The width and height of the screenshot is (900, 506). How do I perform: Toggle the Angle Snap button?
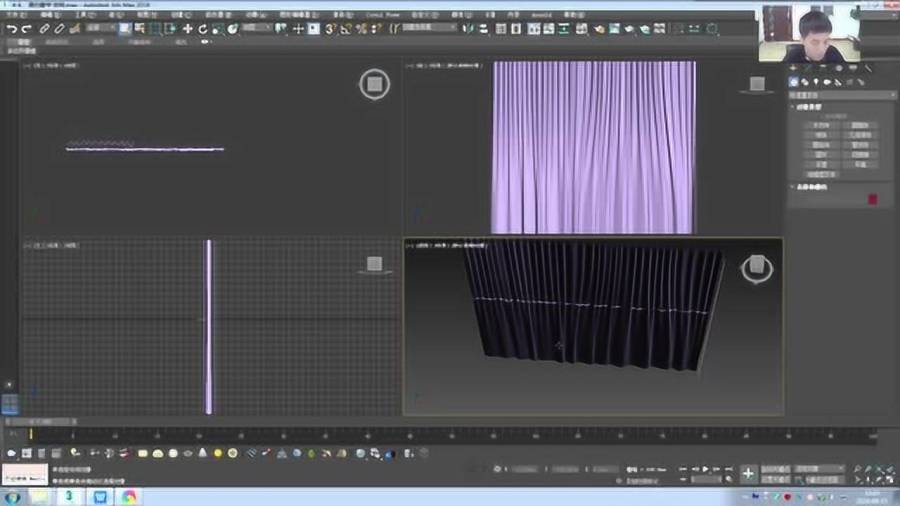(346, 28)
